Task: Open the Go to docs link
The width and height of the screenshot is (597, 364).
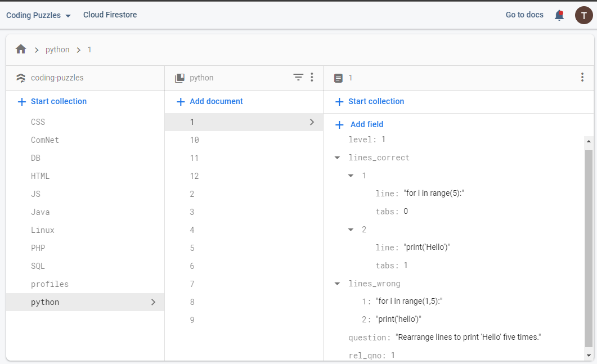Action: pyautogui.click(x=524, y=15)
